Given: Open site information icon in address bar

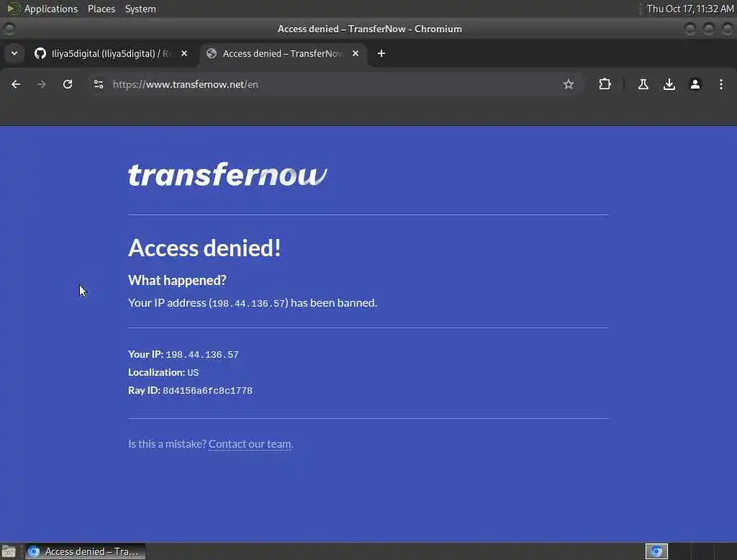Looking at the screenshot, I should coord(98,84).
